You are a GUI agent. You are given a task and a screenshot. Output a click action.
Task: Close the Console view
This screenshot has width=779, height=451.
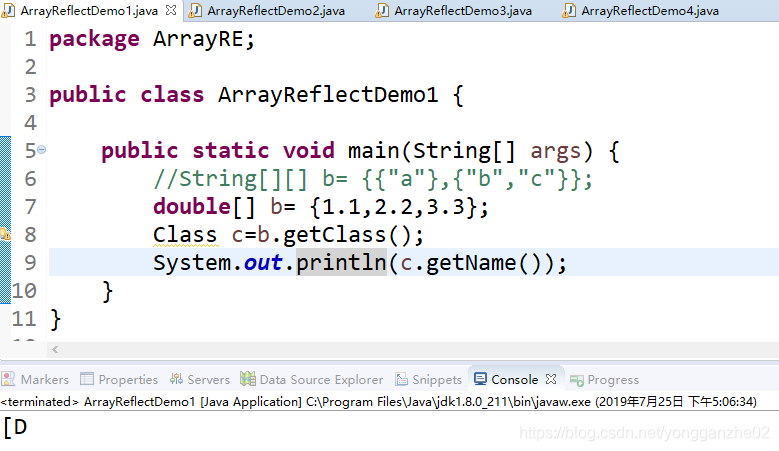pyautogui.click(x=551, y=379)
